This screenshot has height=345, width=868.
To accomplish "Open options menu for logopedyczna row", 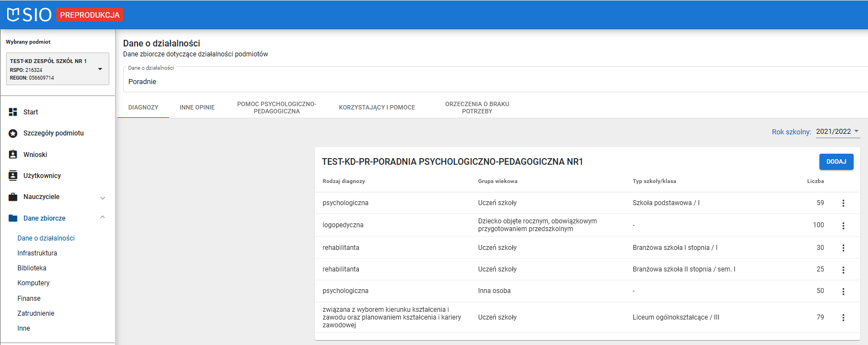I will pos(843,226).
